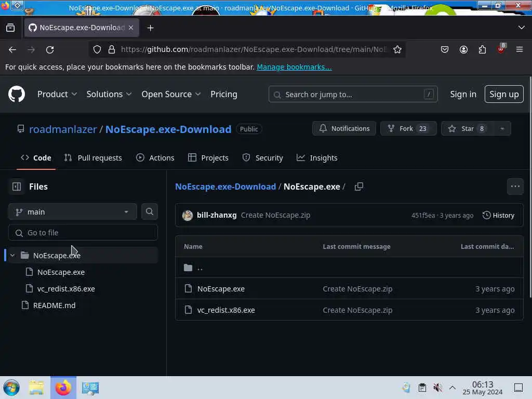Copy path with the copy icon
The image size is (532, 399).
click(359, 187)
